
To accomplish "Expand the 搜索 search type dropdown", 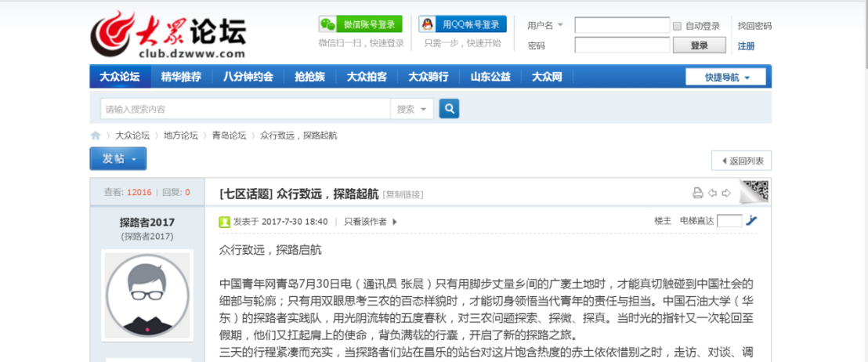I will click(412, 109).
